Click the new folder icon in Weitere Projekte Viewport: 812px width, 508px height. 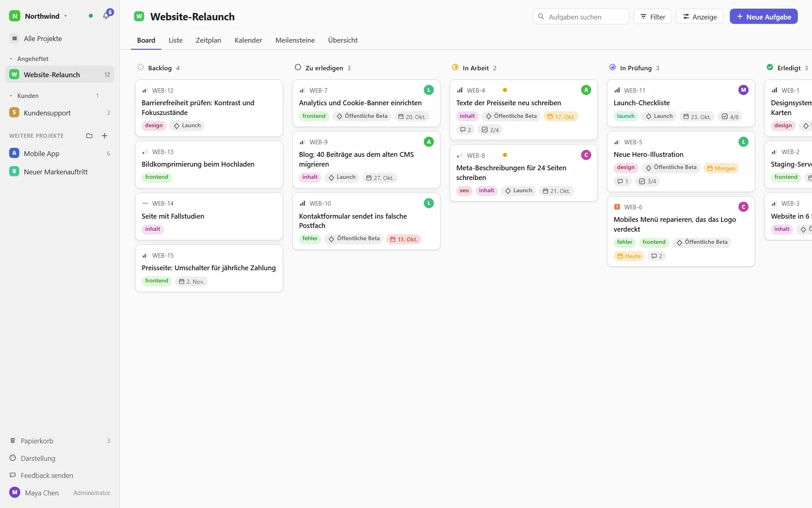89,136
